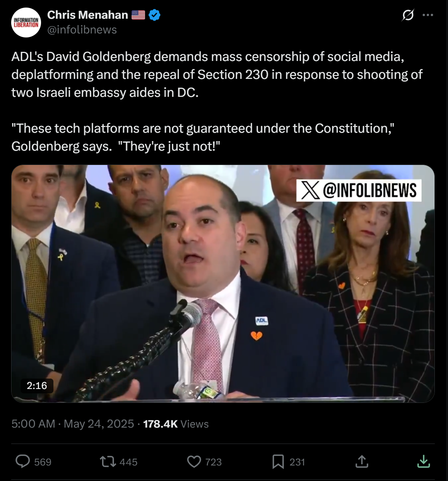
Task: Click the green download icon
Action: 424,461
